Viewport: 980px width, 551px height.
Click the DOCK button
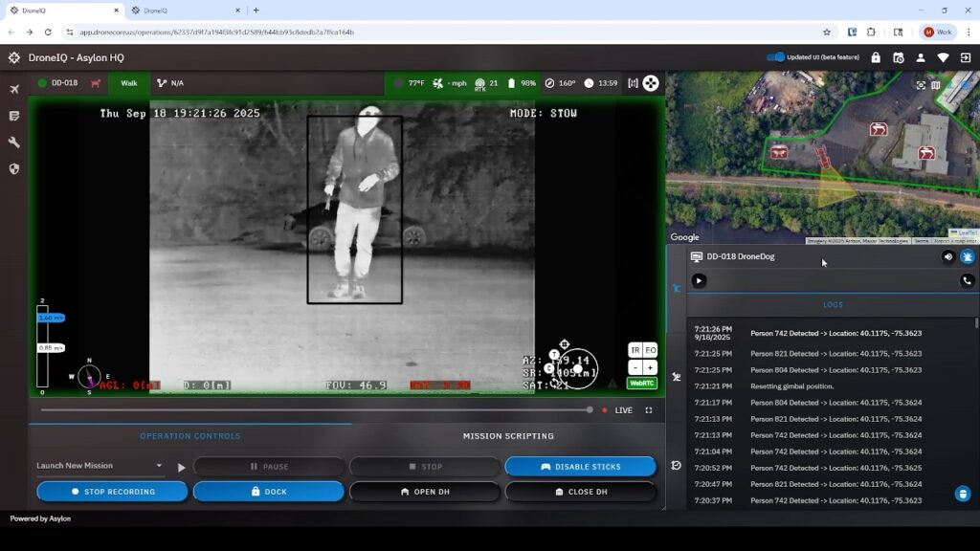coord(269,492)
